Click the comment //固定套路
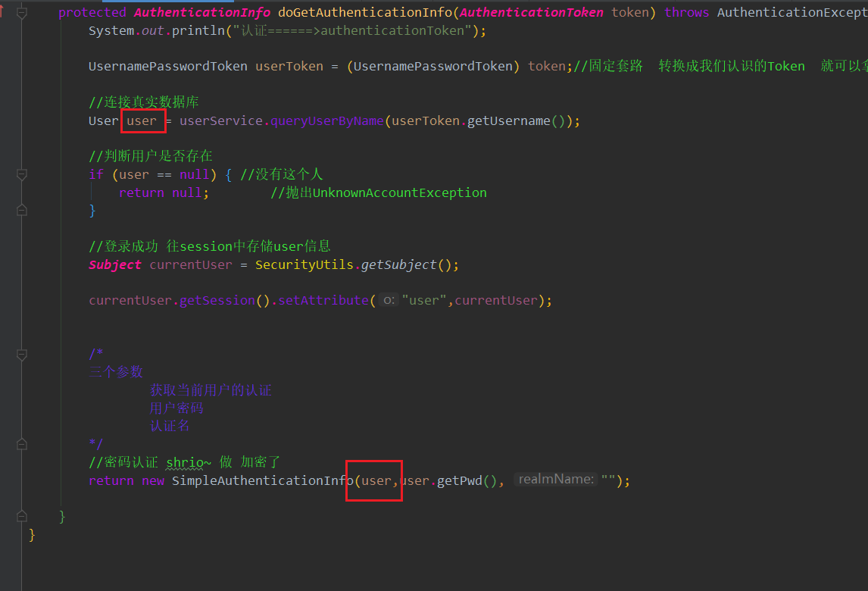The width and height of the screenshot is (868, 591). point(608,66)
